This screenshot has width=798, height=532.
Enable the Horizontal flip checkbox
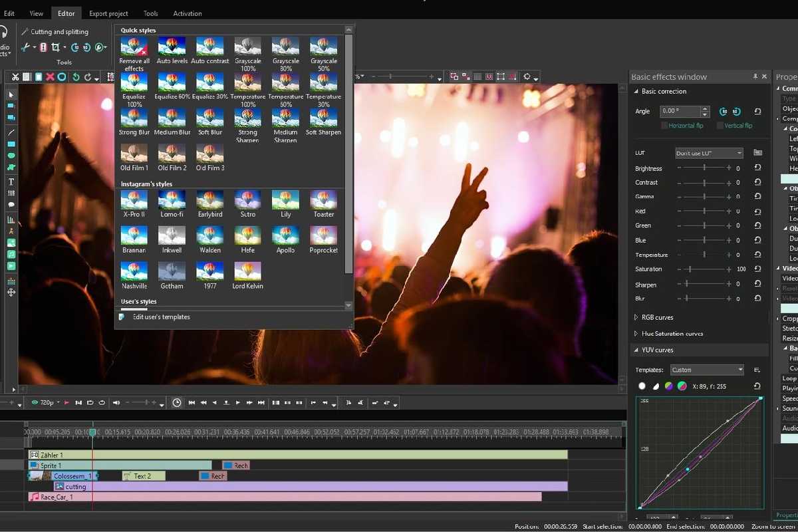coord(664,126)
